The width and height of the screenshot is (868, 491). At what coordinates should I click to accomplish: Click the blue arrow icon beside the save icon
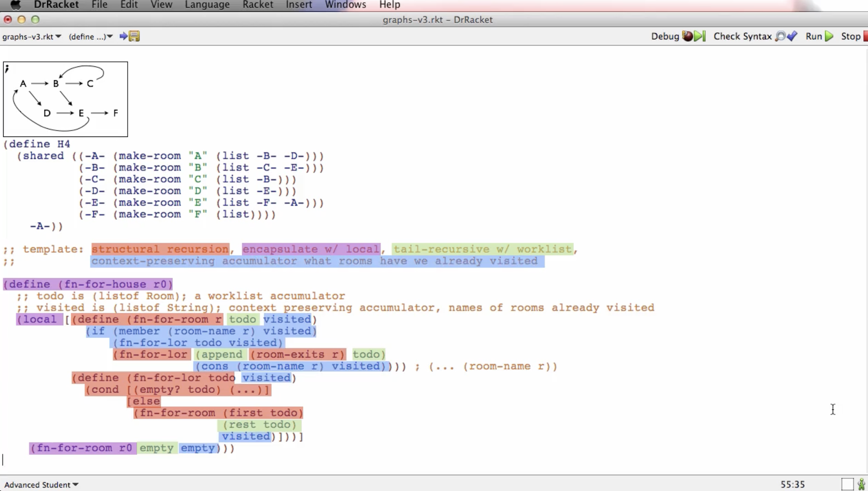pyautogui.click(x=123, y=36)
